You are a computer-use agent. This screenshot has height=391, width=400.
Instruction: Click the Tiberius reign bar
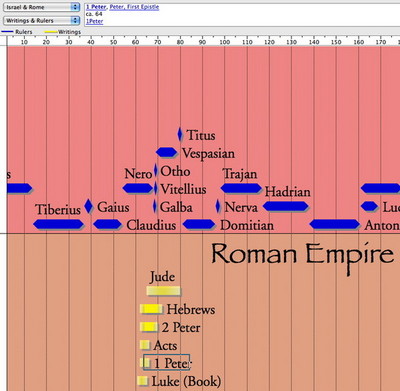click(x=58, y=224)
